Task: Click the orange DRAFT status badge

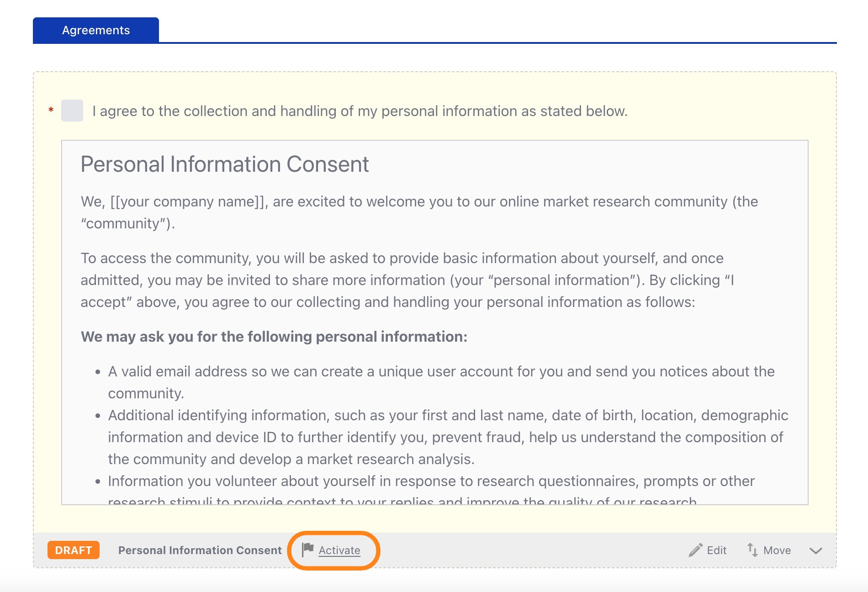Action: (x=74, y=550)
